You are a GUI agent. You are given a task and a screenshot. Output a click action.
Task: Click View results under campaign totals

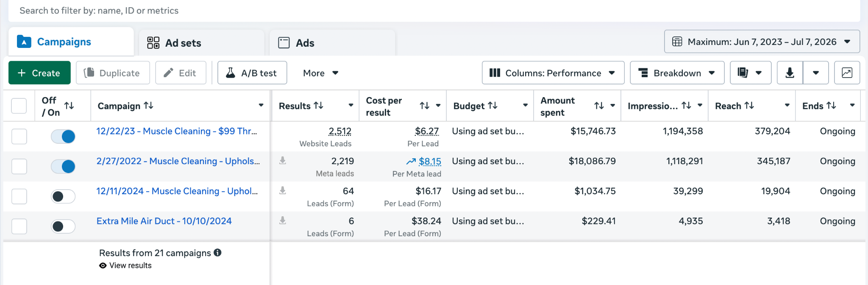tap(130, 265)
